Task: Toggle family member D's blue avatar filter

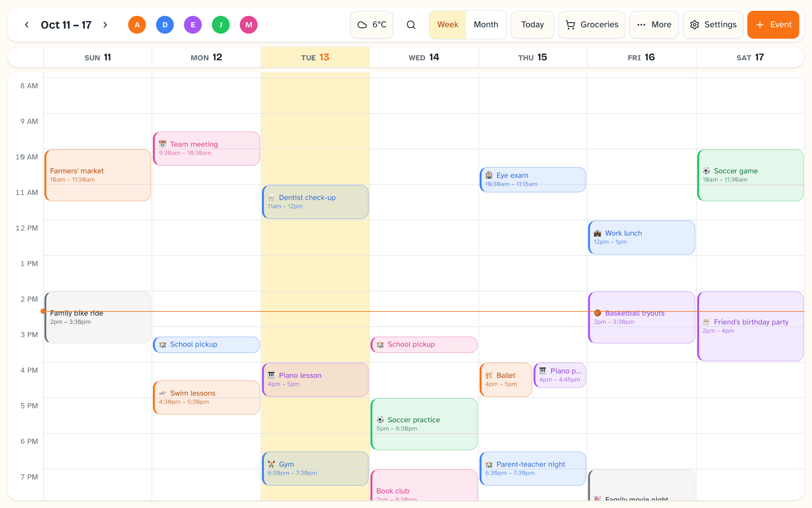Action: tap(165, 24)
